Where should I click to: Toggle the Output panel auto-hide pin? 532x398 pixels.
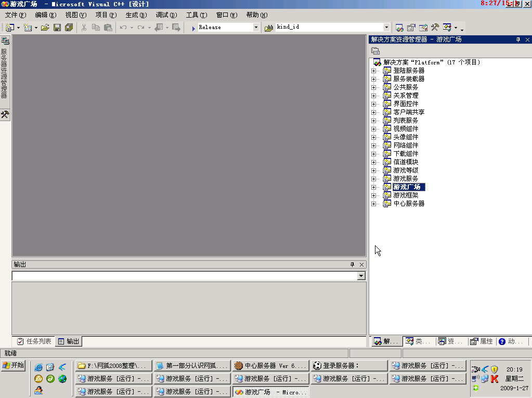click(352, 264)
